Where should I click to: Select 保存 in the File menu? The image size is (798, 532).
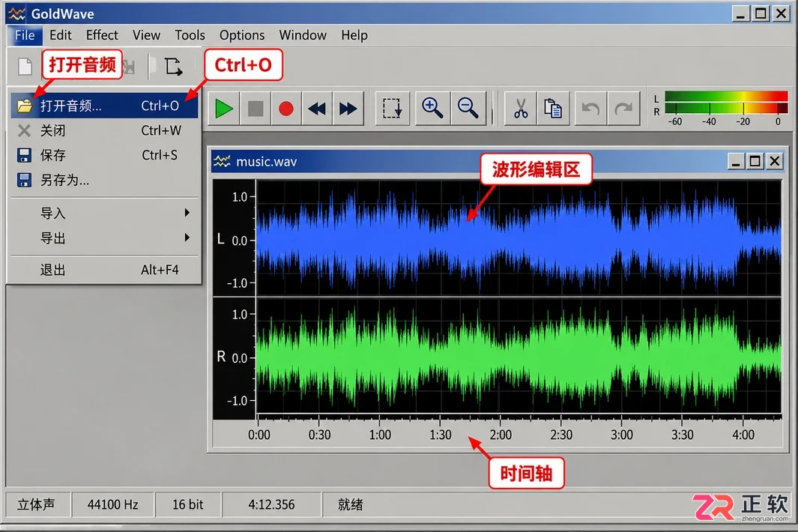pos(104,155)
